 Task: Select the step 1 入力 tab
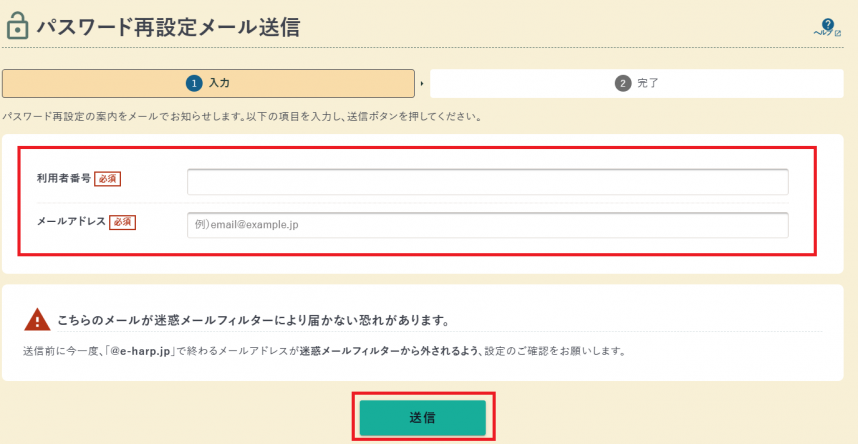(208, 83)
